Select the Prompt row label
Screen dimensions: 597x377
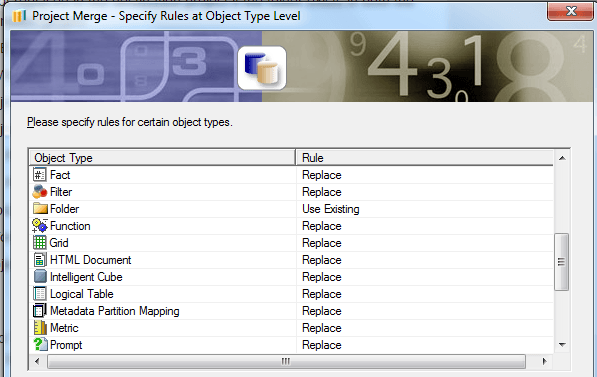[66, 345]
